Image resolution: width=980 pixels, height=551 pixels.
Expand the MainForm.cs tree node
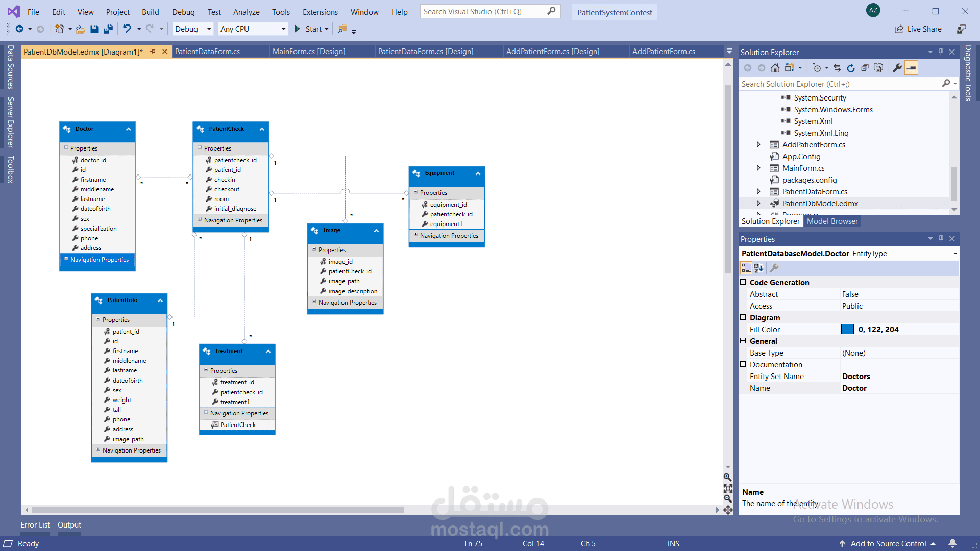pos(758,168)
